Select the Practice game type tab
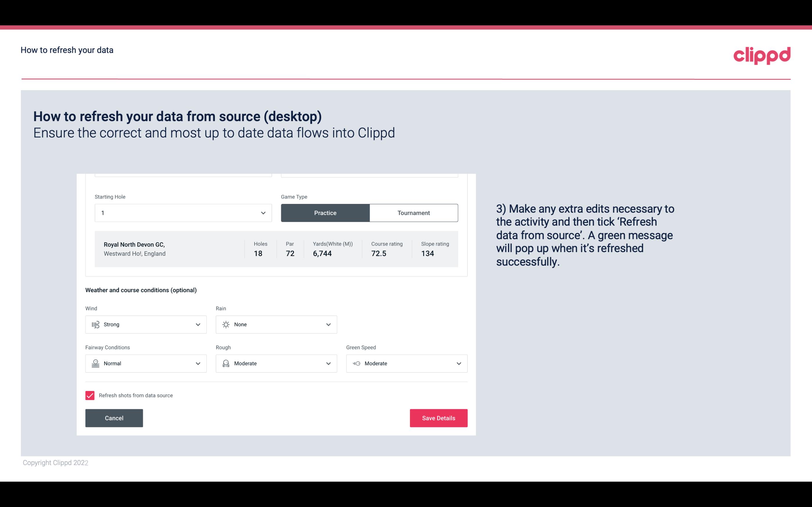 point(325,213)
